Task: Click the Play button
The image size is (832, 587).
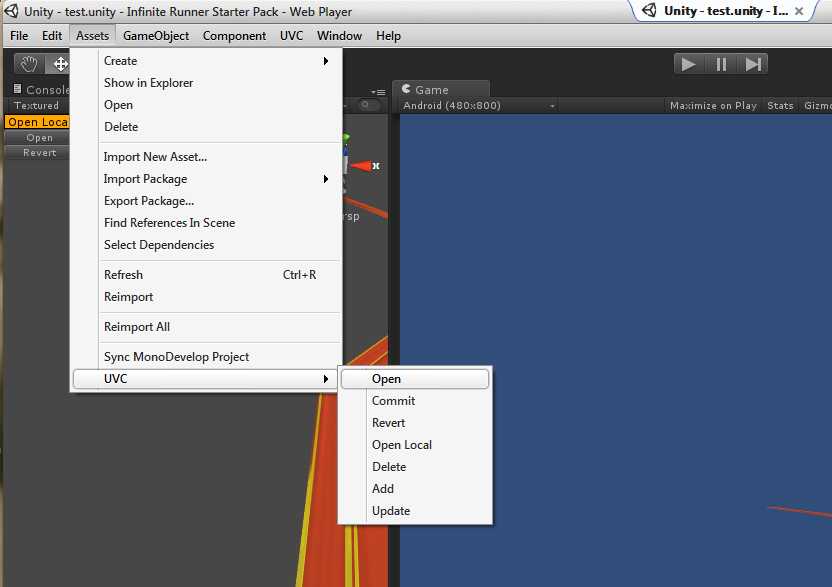Action: tap(689, 64)
